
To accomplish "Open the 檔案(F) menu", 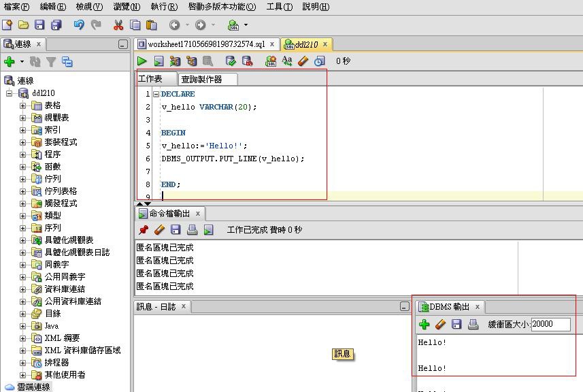I will (x=16, y=7).
